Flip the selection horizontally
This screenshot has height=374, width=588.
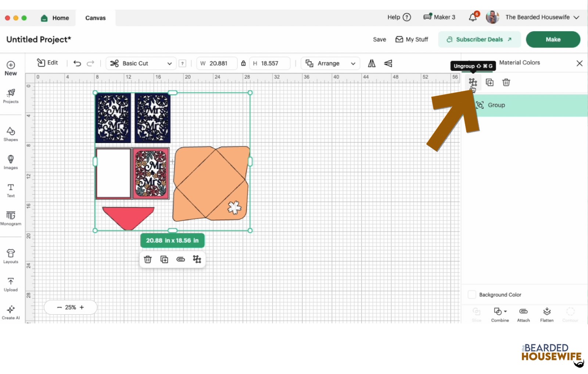[371, 63]
